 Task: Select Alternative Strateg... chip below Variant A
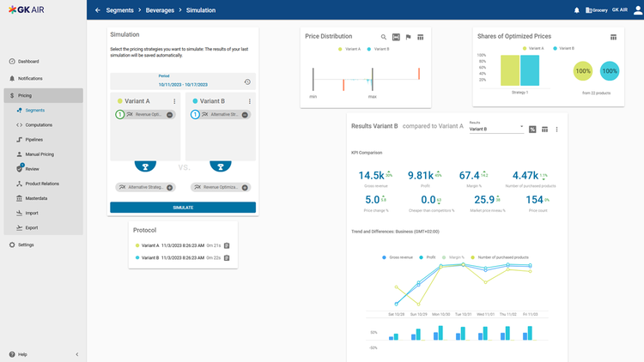pos(145,188)
